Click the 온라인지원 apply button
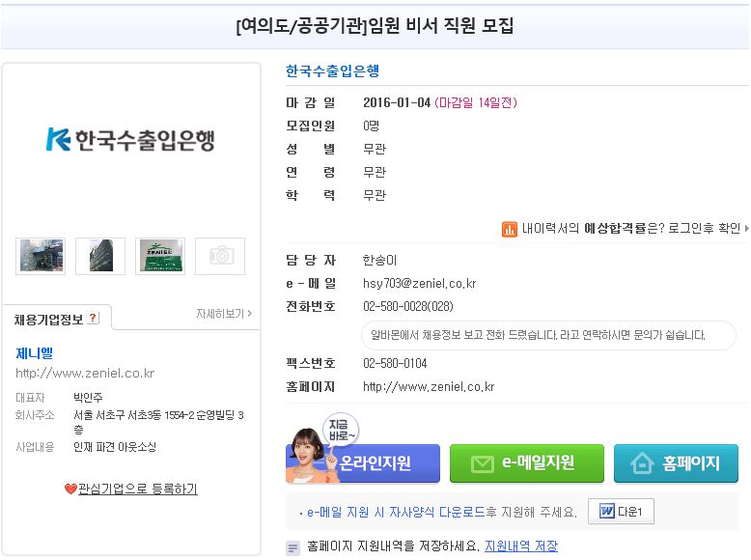The image size is (751, 560). click(x=363, y=462)
